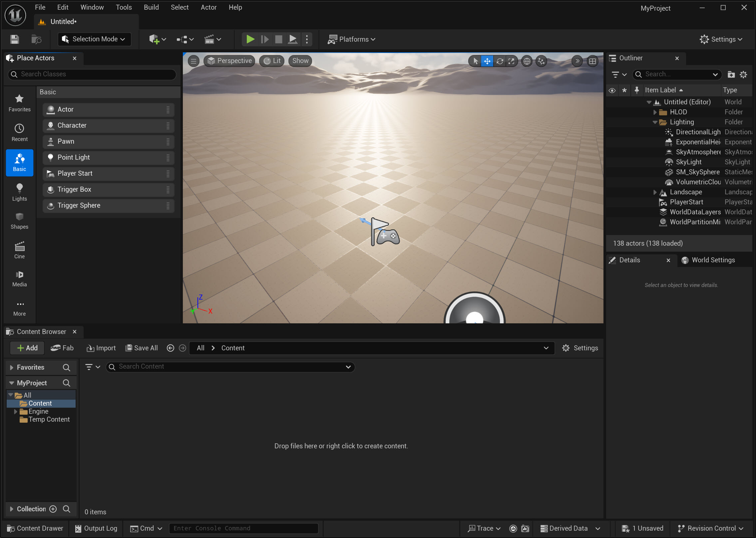The height and width of the screenshot is (538, 756).
Task: Click the add new folder icon in Outliner
Action: click(x=731, y=74)
